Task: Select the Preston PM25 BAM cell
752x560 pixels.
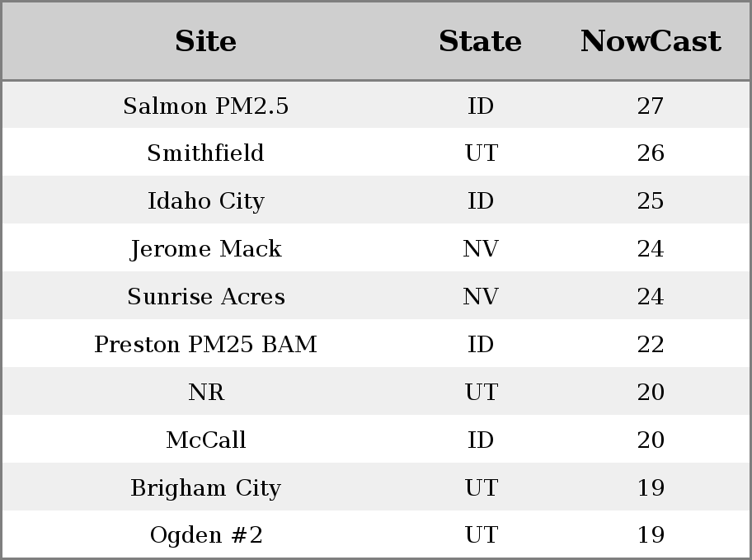Action: coord(205,344)
